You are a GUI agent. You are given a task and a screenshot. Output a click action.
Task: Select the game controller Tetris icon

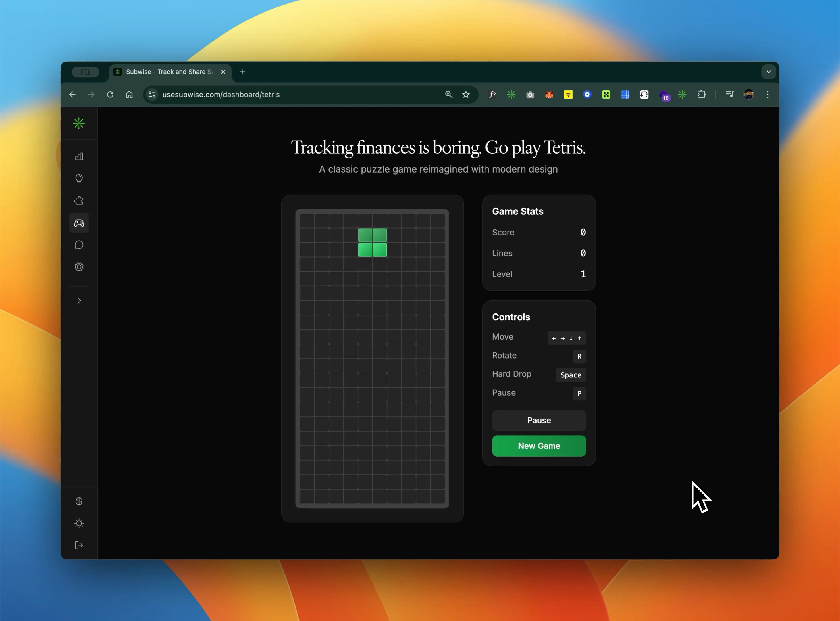click(79, 223)
